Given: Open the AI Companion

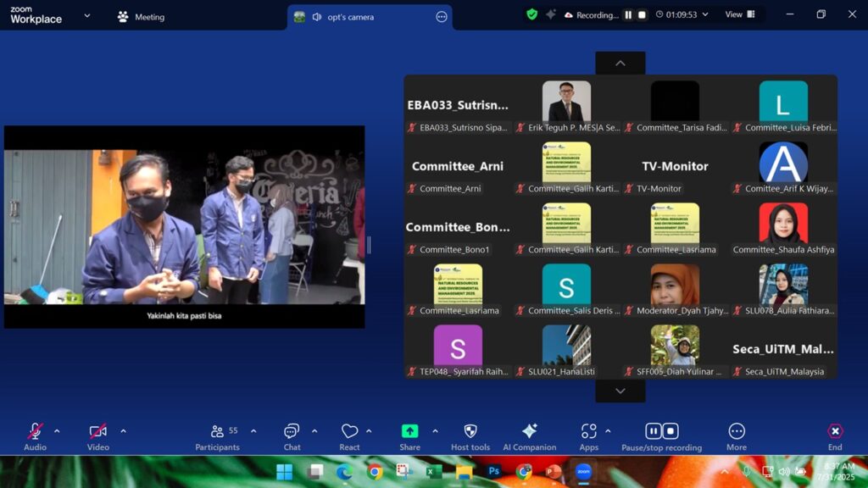Looking at the screenshot, I should 530,436.
